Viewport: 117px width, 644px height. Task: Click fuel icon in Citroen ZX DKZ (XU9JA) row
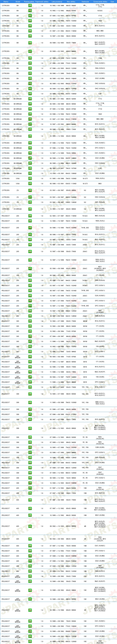pyautogui.click(x=30, y=197)
